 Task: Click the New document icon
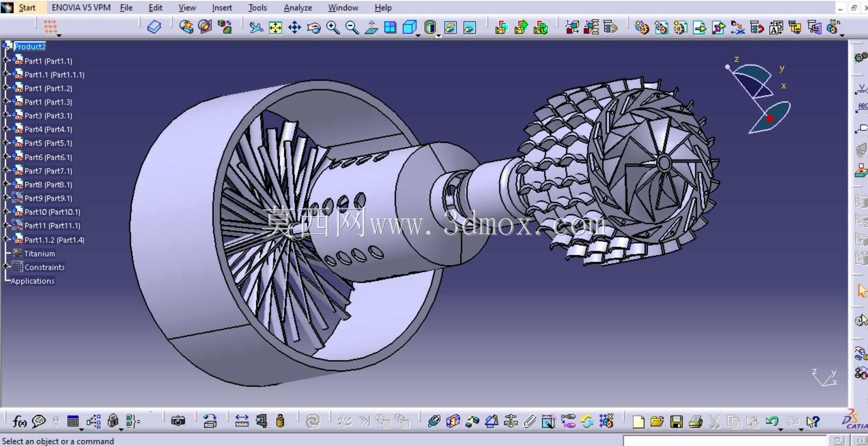638,422
